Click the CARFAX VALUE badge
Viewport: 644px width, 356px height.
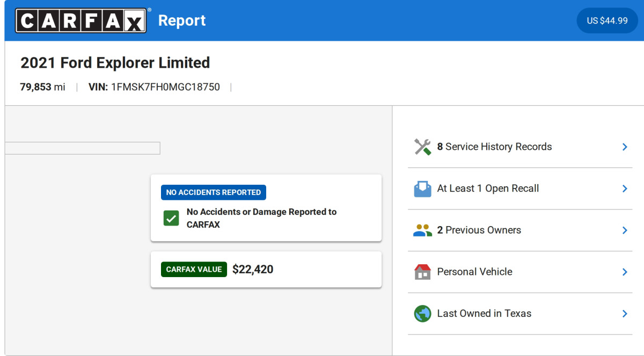pos(194,270)
